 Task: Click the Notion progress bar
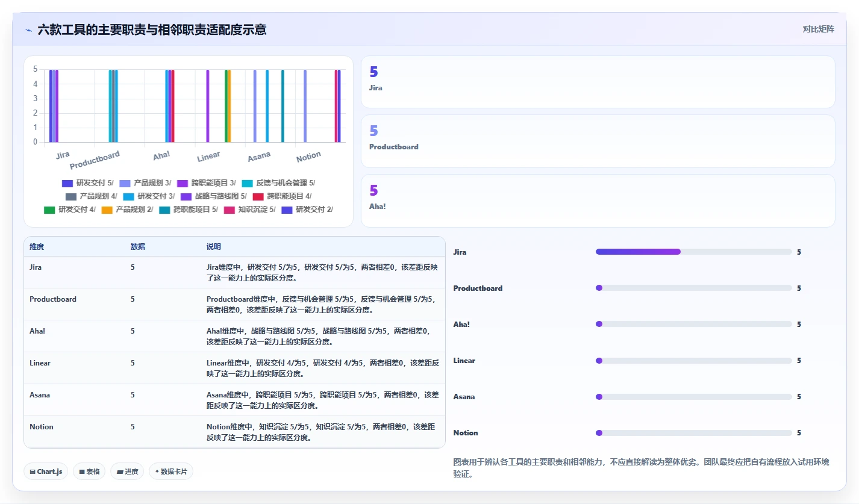tap(694, 433)
